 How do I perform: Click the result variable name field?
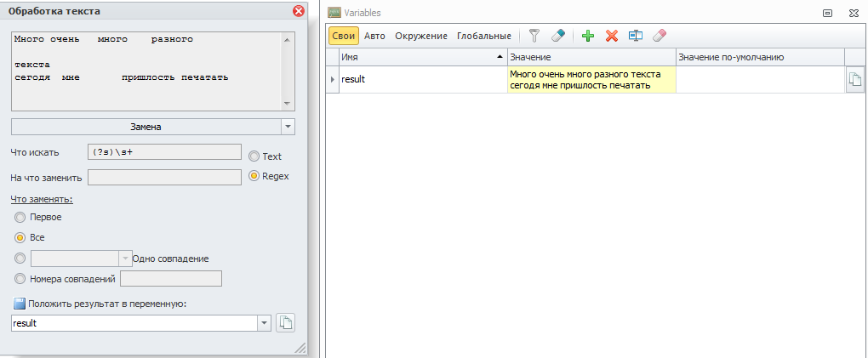[x=134, y=323]
